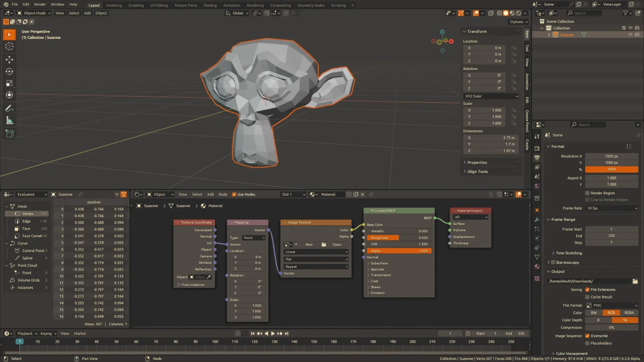Uncheck Overwrite image sequence option
Screen dimensions: 644x362
[x=587, y=336]
